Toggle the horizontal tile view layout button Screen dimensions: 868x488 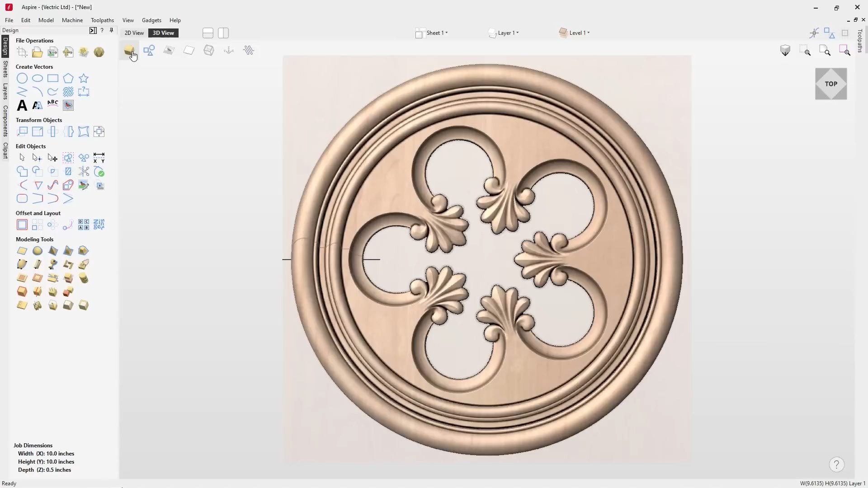pyautogui.click(x=208, y=33)
